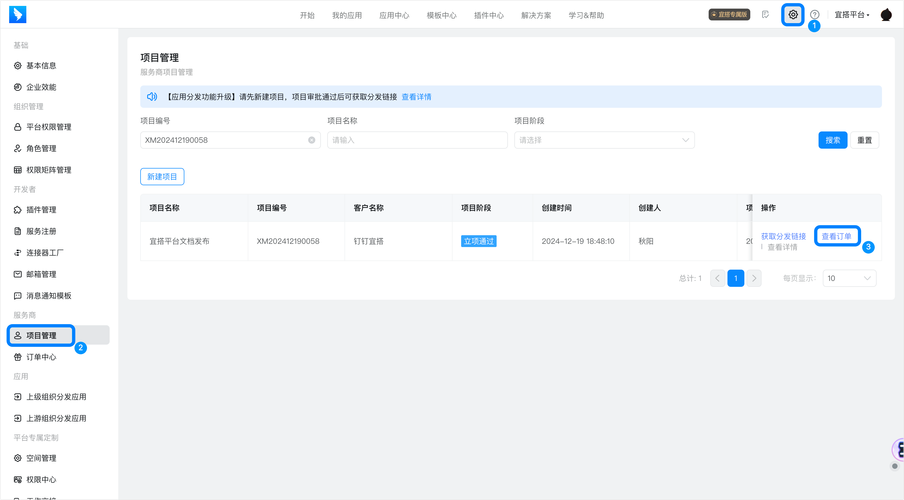This screenshot has height=500, width=904.
Task: Click the 平台权限管理 lock icon
Action: pyautogui.click(x=17, y=127)
